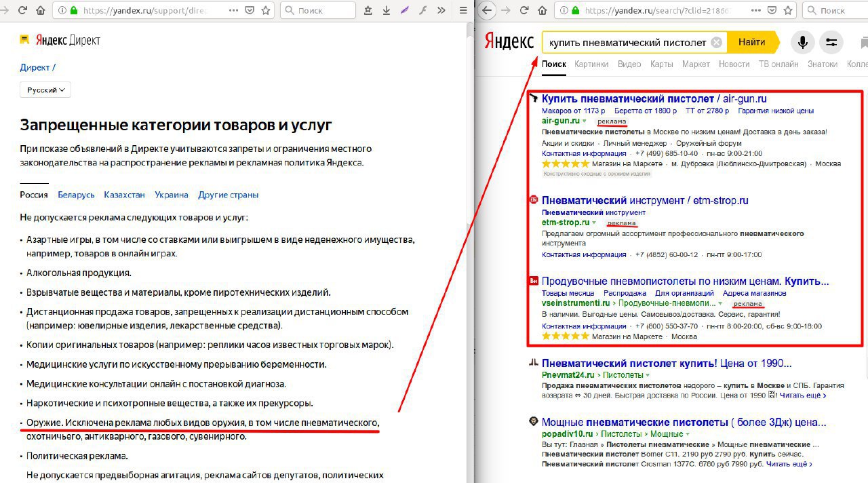Switch to Знатоки search tab
The height and width of the screenshot is (483, 868).
point(823,64)
